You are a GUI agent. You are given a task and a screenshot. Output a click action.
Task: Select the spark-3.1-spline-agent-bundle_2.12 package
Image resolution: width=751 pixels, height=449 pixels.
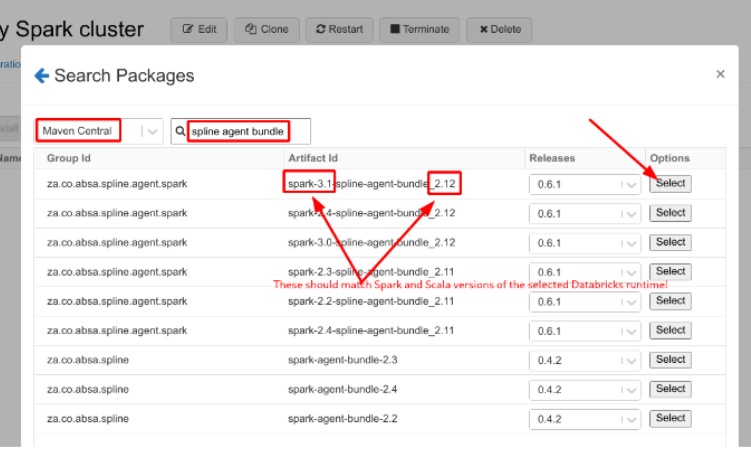pyautogui.click(x=670, y=183)
